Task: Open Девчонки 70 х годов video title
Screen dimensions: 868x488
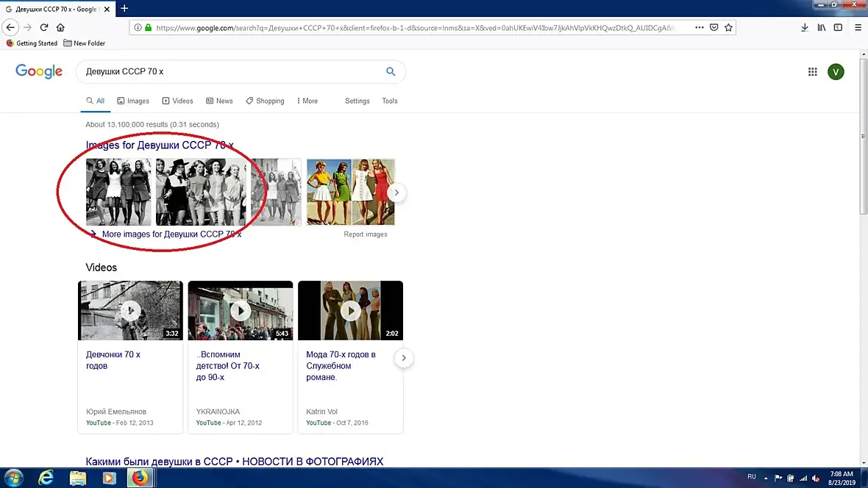Action: (x=113, y=360)
